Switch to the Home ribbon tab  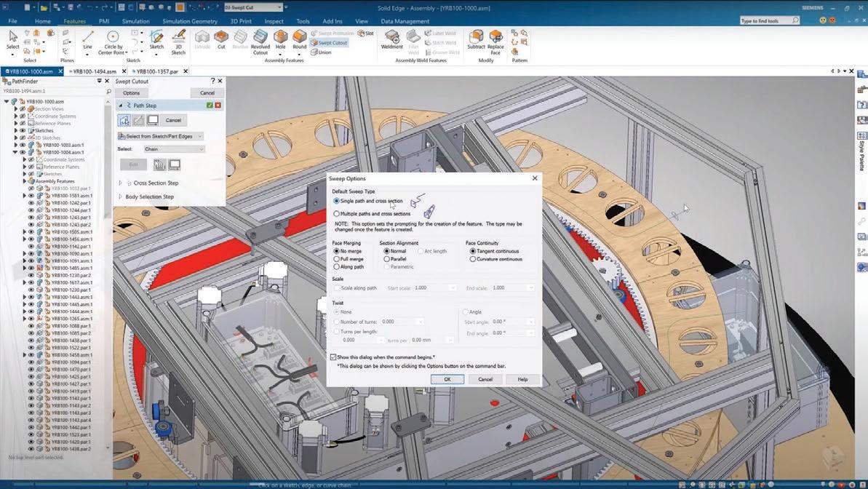coord(43,21)
